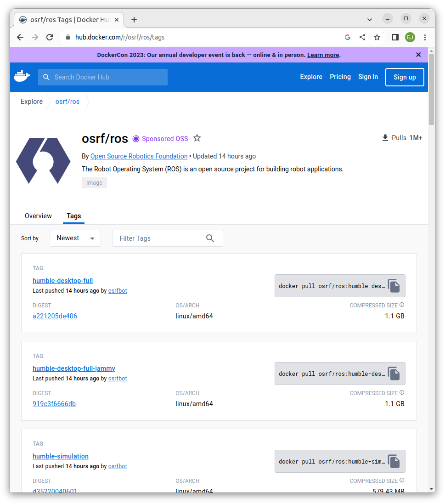
Task: Switch to the Overview tab
Action: point(38,216)
